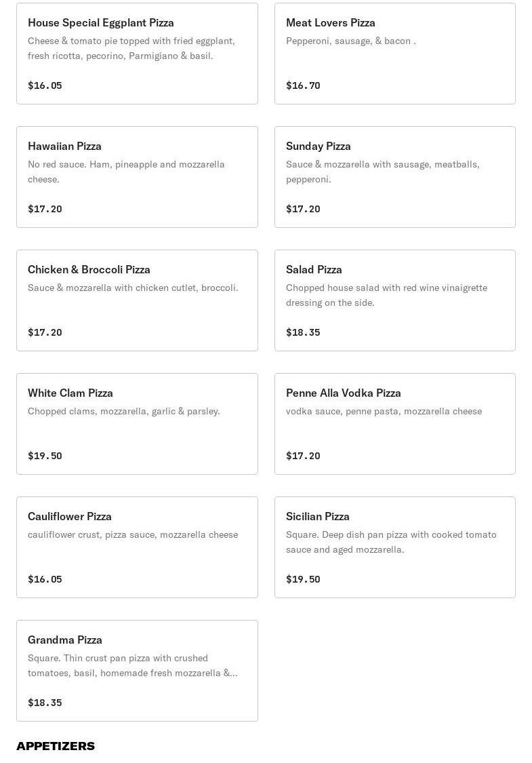Click the Hawaiian Pizza description text
This screenshot has height=763, width=532.
click(x=126, y=172)
